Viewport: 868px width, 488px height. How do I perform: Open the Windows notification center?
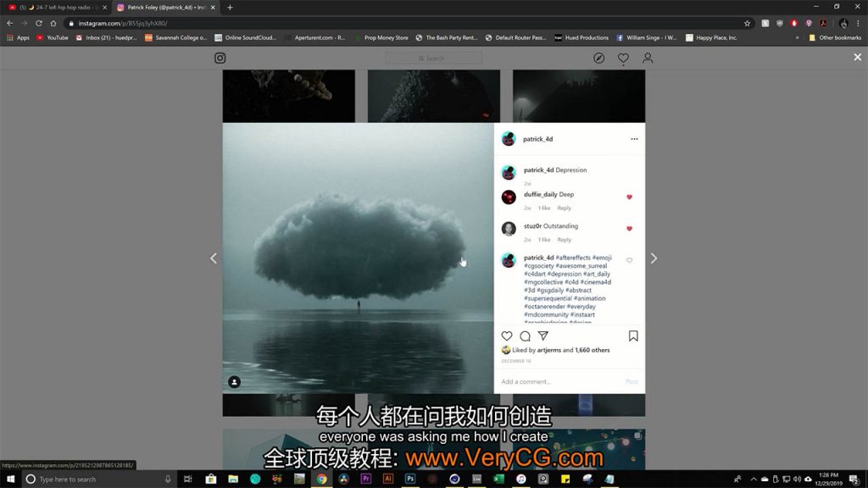tap(854, 480)
